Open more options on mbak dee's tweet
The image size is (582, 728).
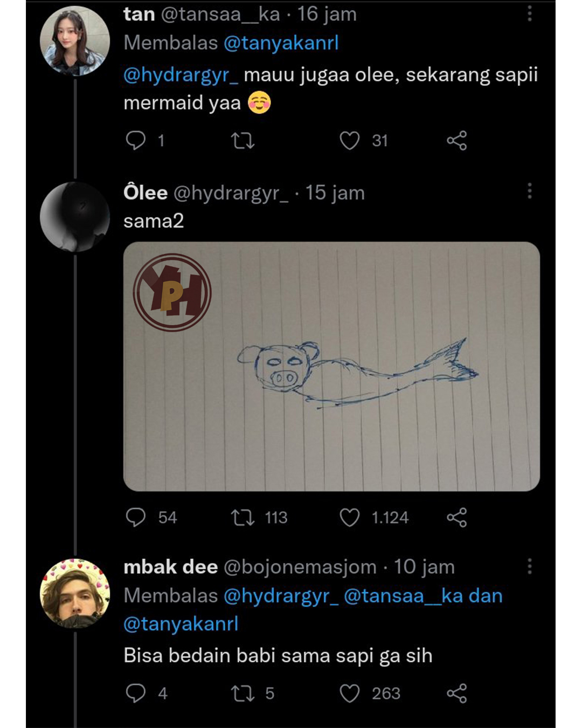(530, 566)
